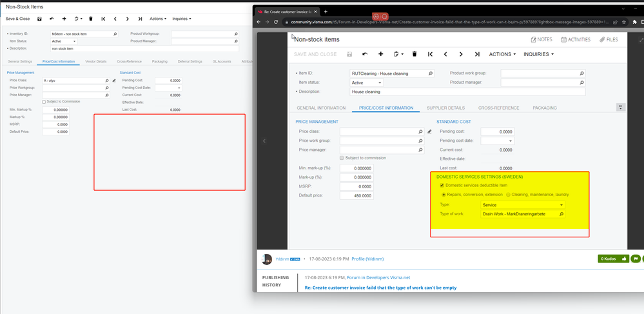This screenshot has width=644, height=314.
Task: Click NOTES button in forum screenshot
Action: (542, 39)
